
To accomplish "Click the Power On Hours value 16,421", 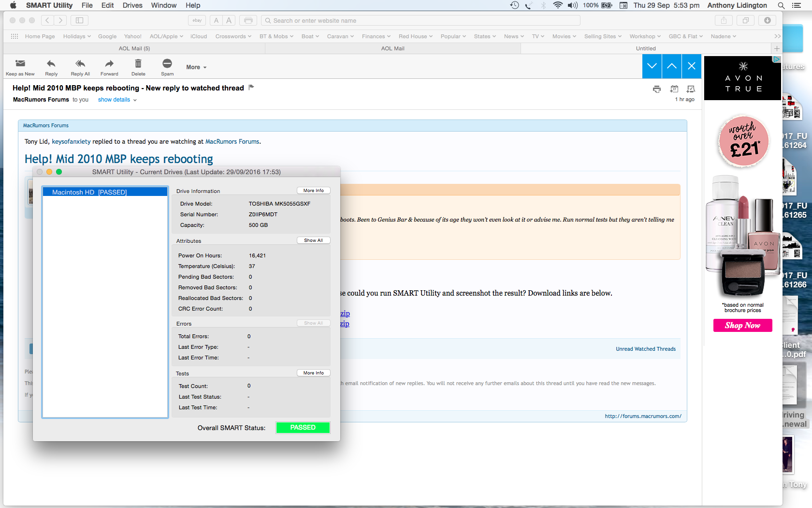I will pyautogui.click(x=258, y=255).
